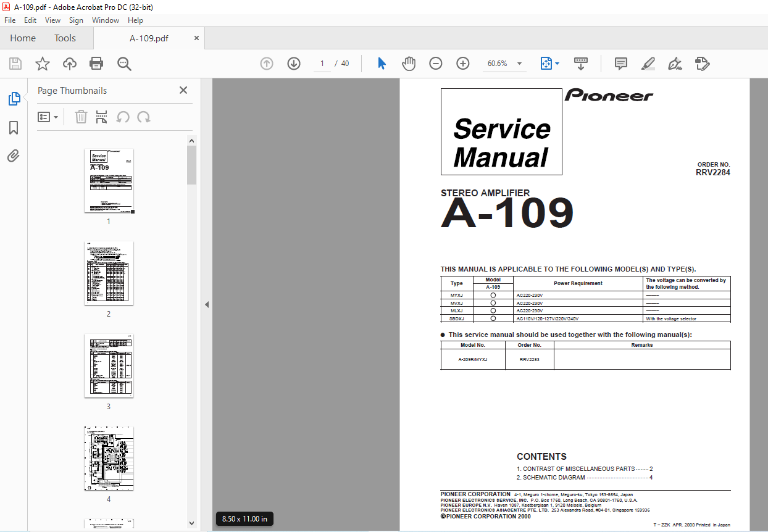
Task: Open the Attachments paperclip panel
Action: click(14, 156)
